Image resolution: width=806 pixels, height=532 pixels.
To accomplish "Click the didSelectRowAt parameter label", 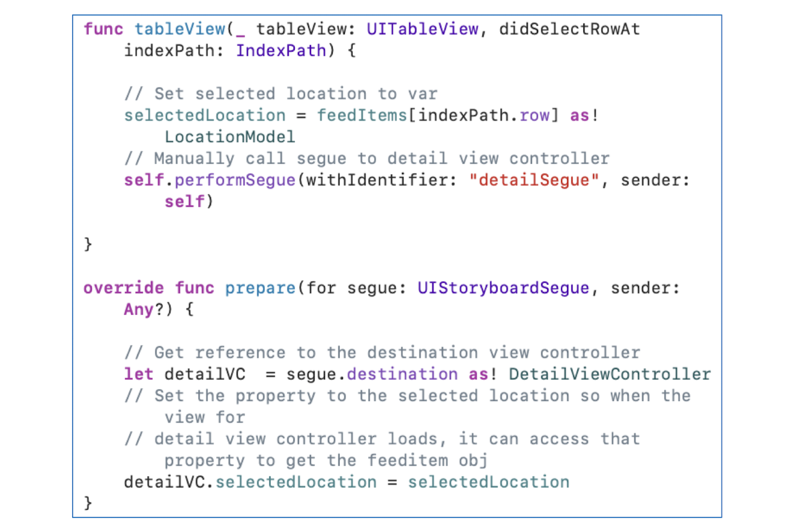I will (x=569, y=29).
